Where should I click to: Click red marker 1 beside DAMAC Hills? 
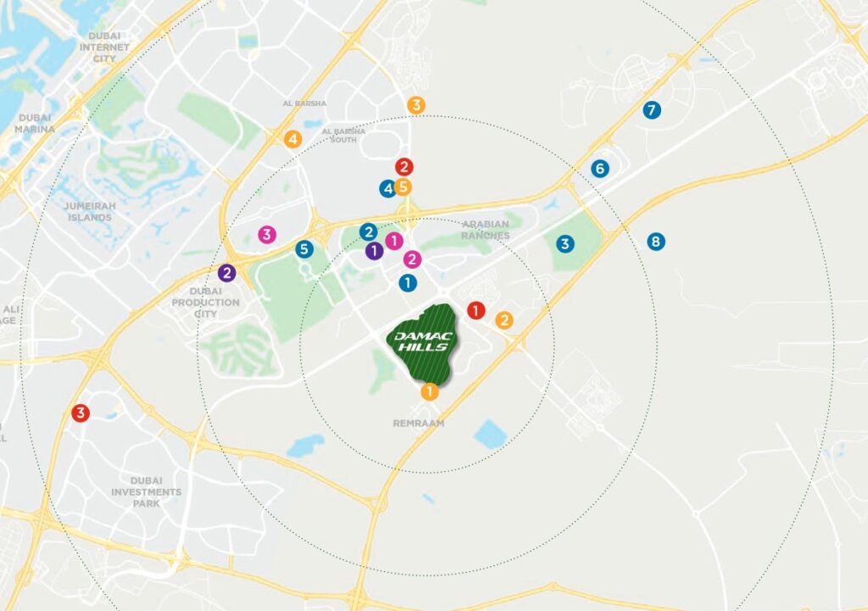coord(476,310)
